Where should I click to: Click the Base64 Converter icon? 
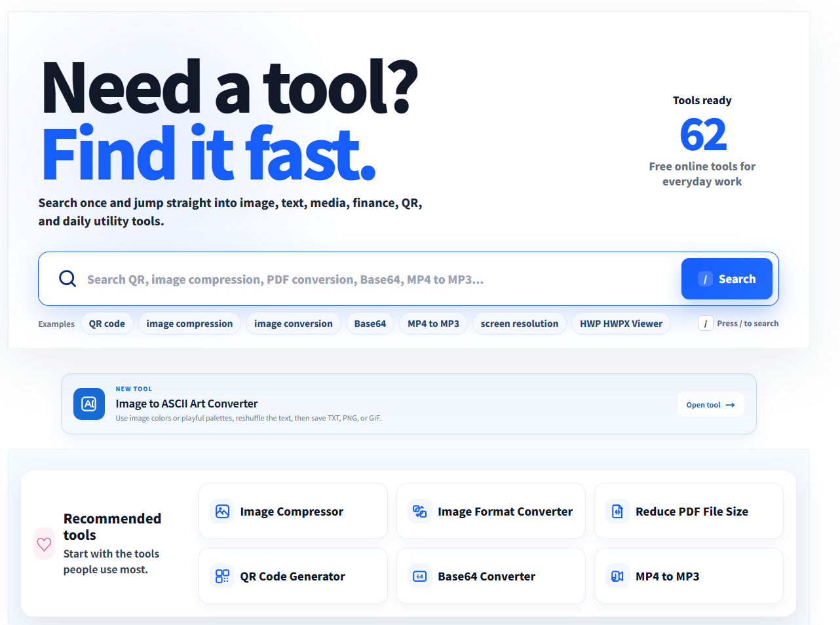point(420,576)
